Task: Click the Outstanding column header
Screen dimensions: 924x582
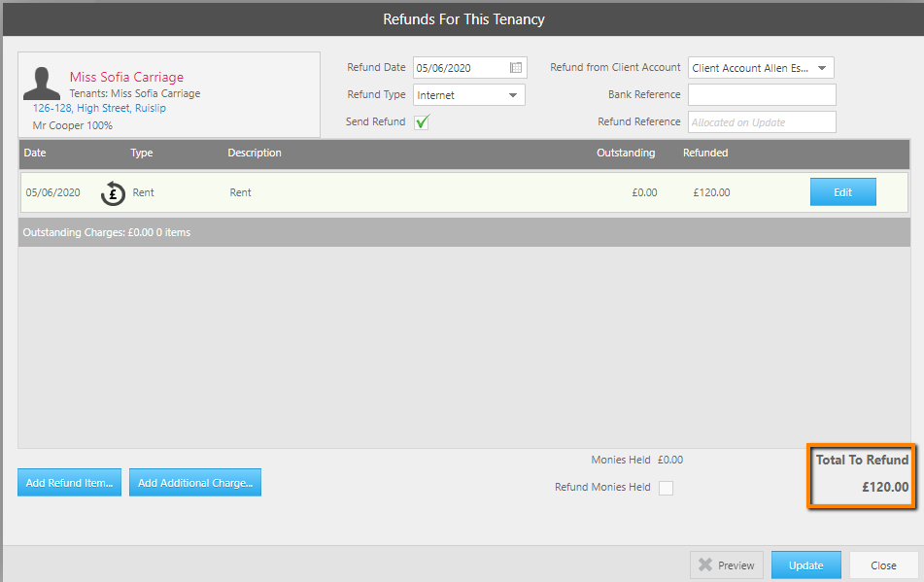Action: click(x=626, y=153)
